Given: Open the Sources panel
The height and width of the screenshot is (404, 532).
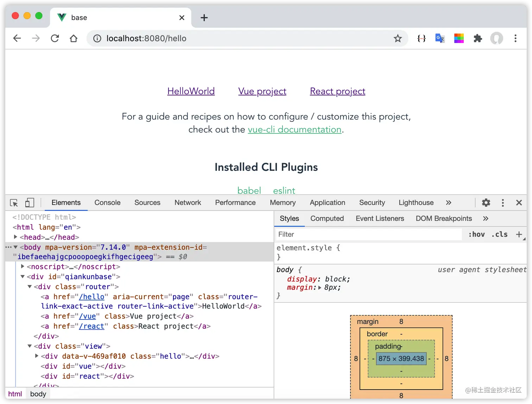Looking at the screenshot, I should coord(147,203).
